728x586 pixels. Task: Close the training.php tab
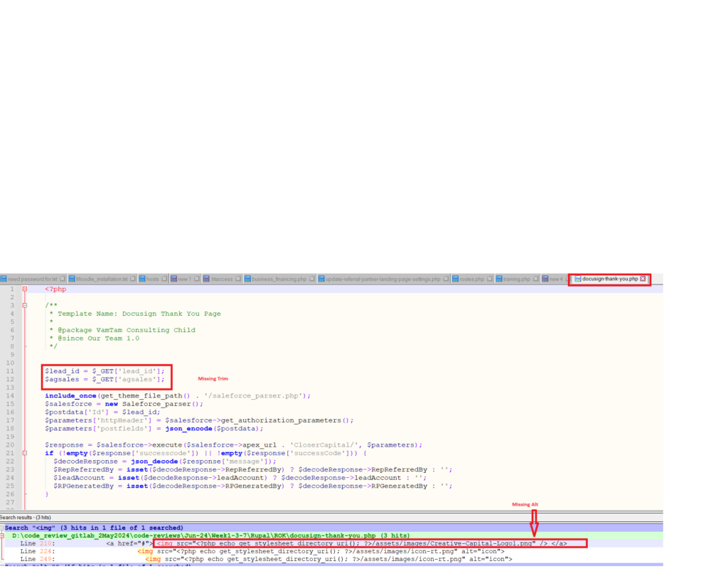[x=535, y=279]
